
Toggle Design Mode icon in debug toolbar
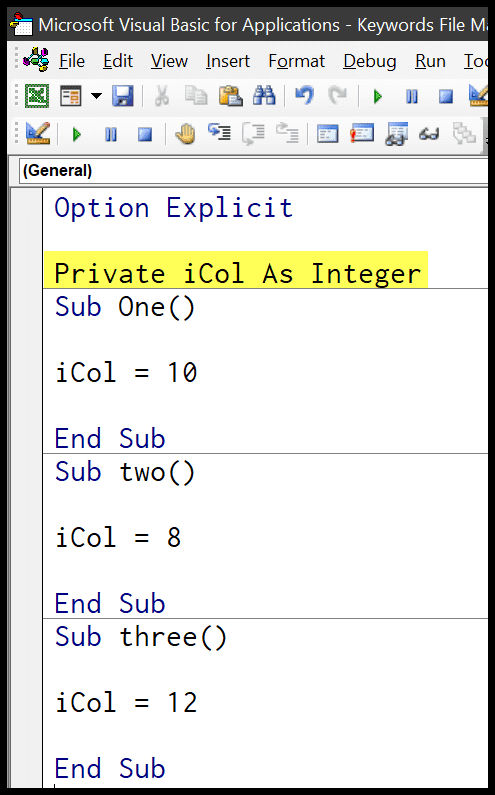(x=38, y=134)
